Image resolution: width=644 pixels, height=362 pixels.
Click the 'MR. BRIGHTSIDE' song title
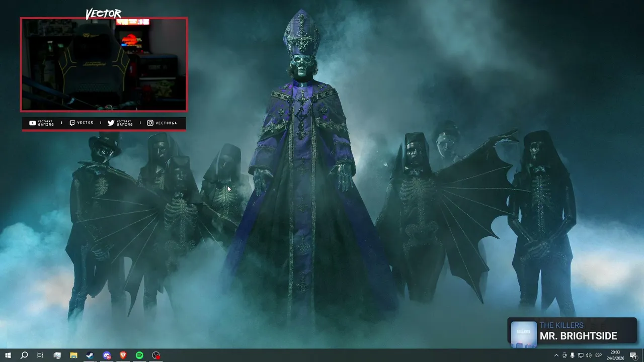pyautogui.click(x=578, y=336)
